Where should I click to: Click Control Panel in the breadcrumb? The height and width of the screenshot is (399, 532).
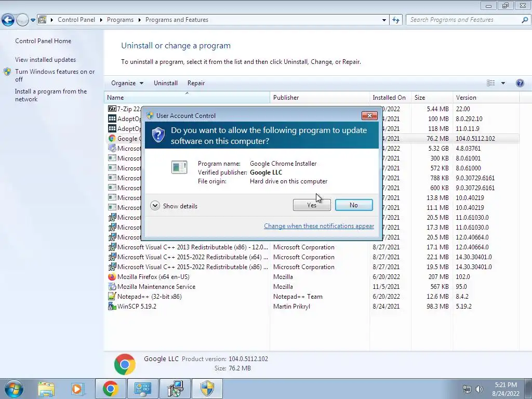[76, 20]
